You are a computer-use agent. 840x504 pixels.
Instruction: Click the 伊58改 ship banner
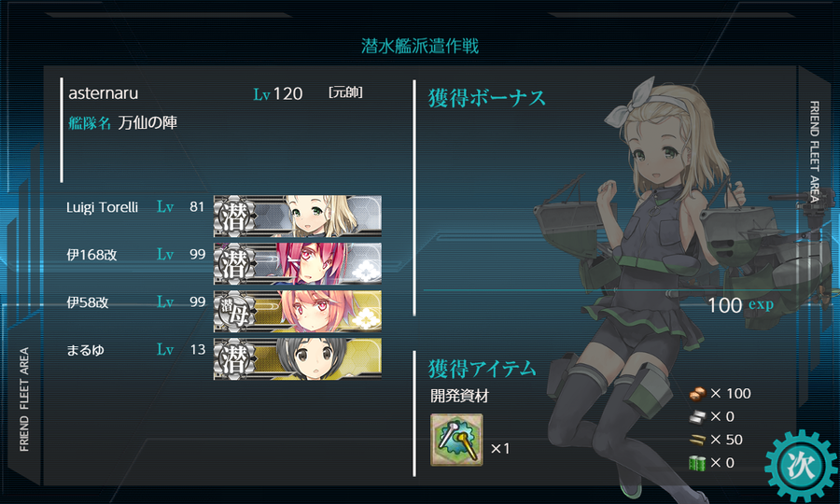point(298,311)
